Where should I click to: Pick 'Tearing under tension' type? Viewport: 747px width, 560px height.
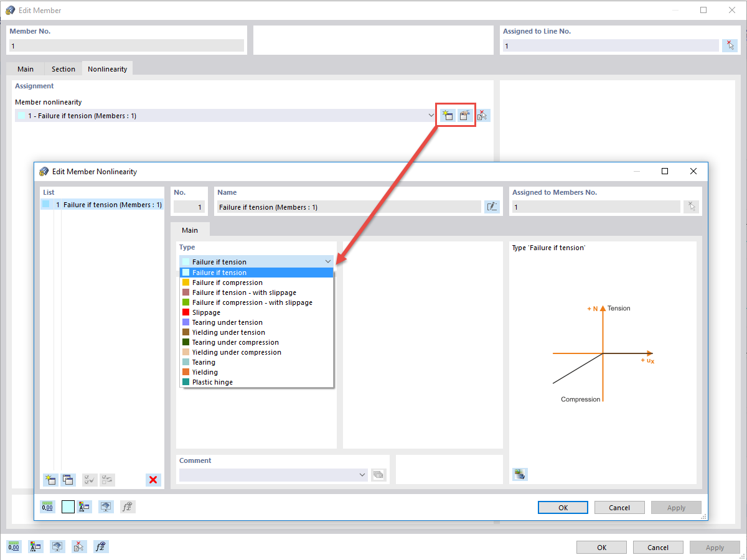pyautogui.click(x=256, y=322)
